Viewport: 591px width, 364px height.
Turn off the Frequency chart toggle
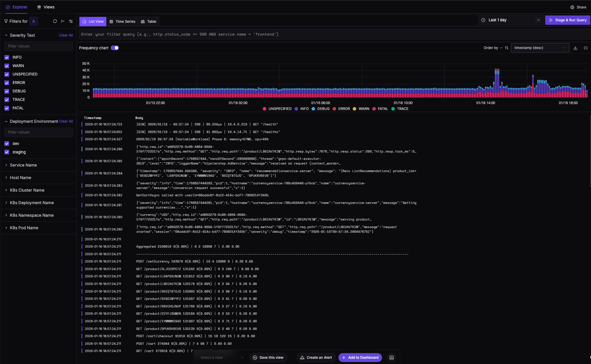tap(115, 48)
